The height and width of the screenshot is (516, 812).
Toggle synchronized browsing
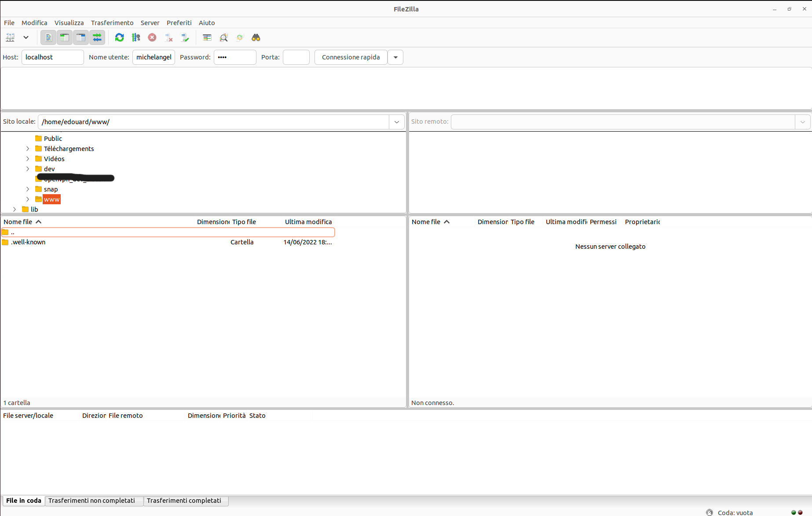[240, 37]
